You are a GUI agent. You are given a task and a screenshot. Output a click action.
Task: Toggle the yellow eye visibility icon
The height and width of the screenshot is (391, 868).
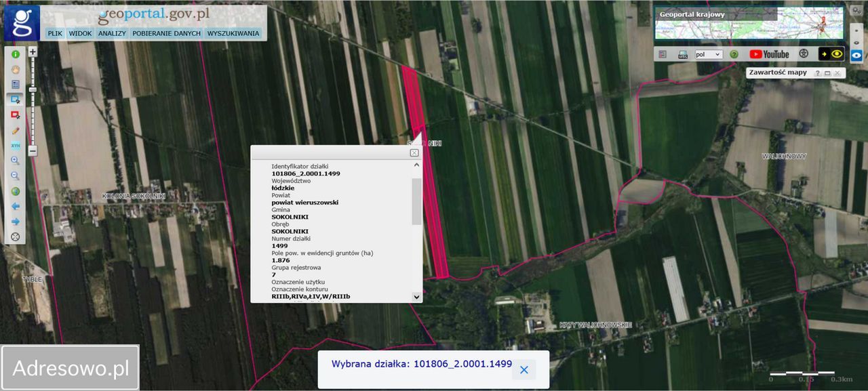point(837,54)
